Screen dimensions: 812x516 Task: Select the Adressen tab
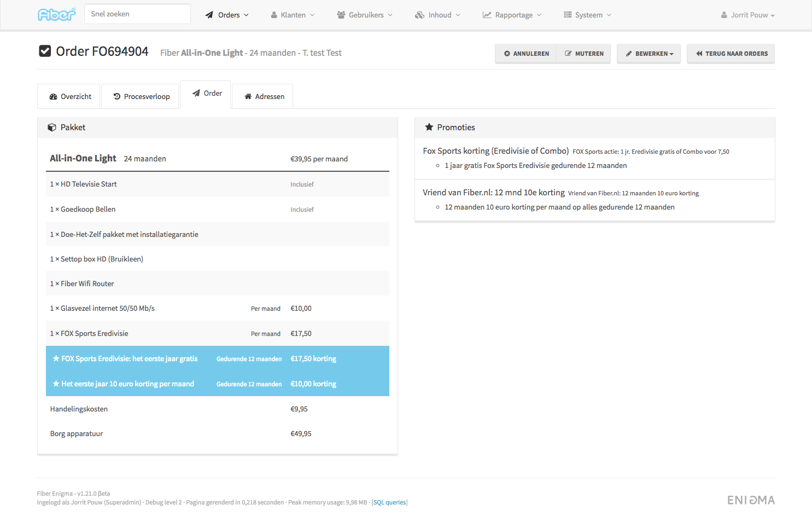(264, 97)
